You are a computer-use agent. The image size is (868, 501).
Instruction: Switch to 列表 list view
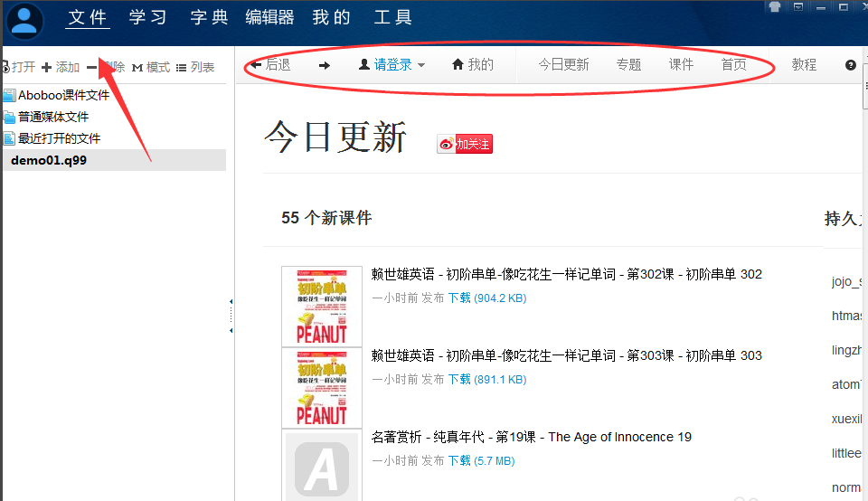tap(195, 67)
